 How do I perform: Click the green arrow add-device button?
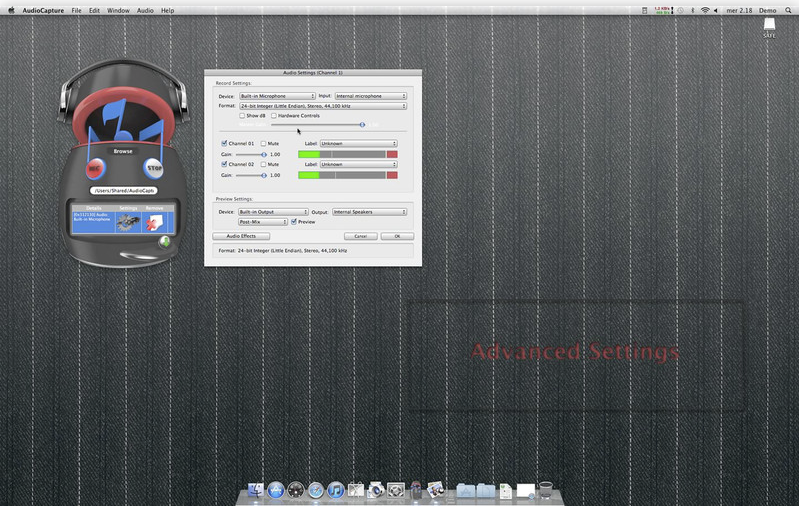tap(165, 242)
